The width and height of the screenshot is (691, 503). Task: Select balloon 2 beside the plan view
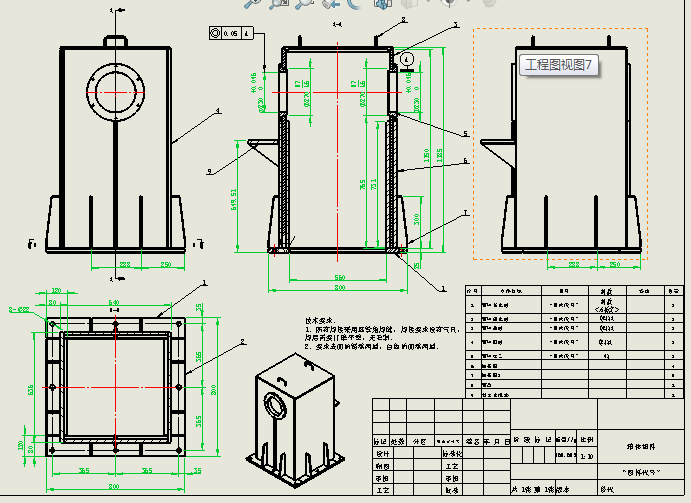(242, 342)
